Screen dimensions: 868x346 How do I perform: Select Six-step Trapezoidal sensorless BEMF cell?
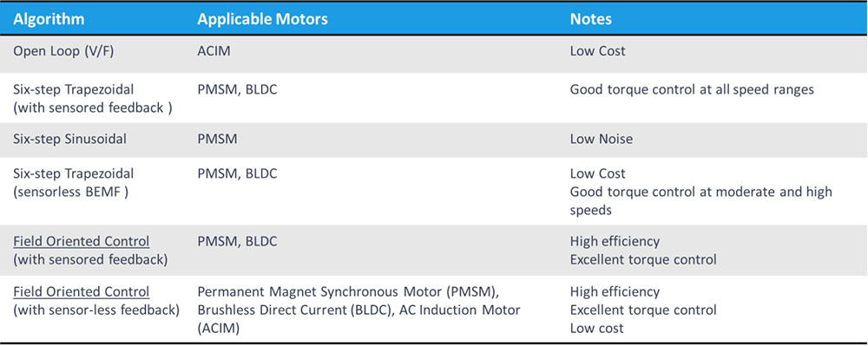pos(74,182)
